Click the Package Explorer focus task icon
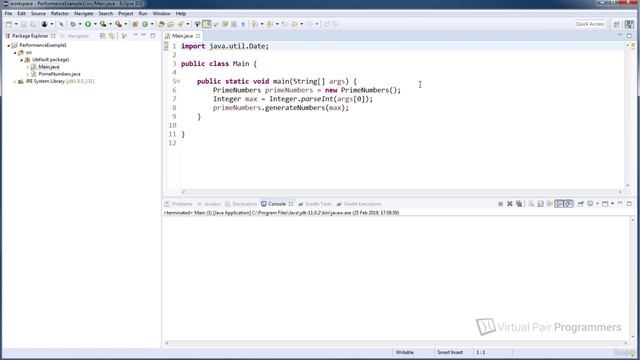640x360 pixels. coord(124,36)
